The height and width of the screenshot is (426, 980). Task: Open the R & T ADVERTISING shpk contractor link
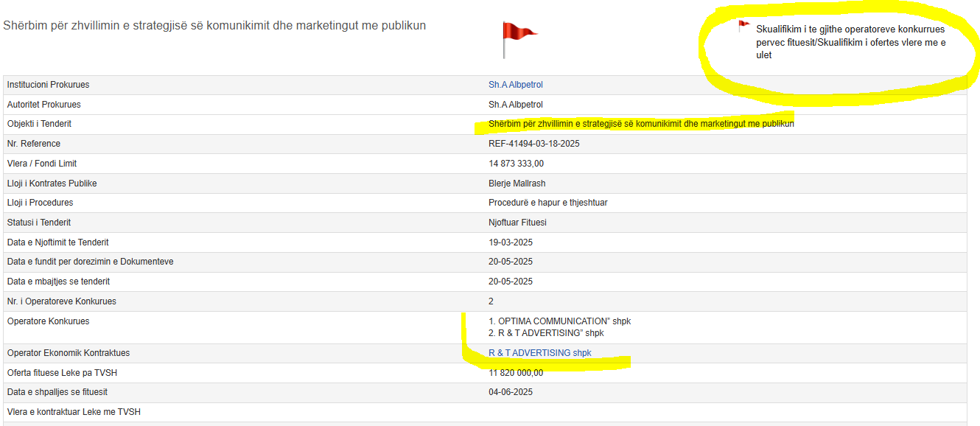(x=539, y=353)
